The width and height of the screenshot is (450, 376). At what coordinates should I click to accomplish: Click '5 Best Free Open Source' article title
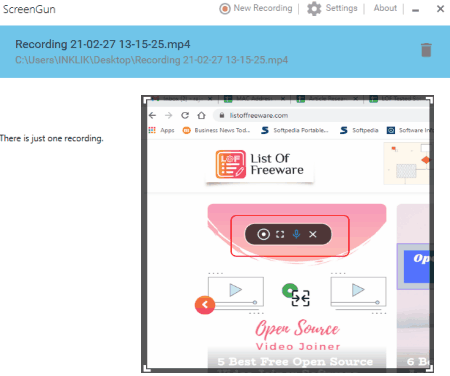pos(295,362)
